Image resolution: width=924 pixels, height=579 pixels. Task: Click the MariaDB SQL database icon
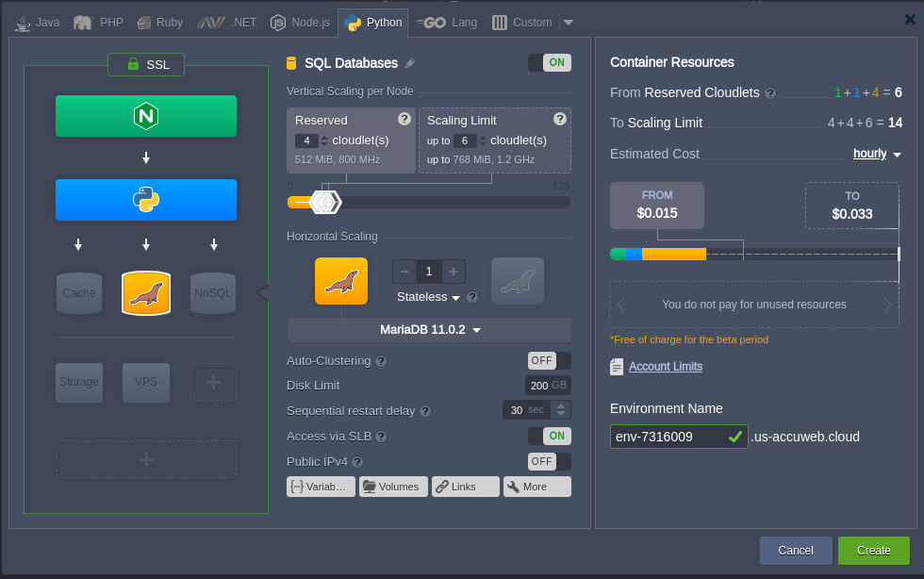146,293
